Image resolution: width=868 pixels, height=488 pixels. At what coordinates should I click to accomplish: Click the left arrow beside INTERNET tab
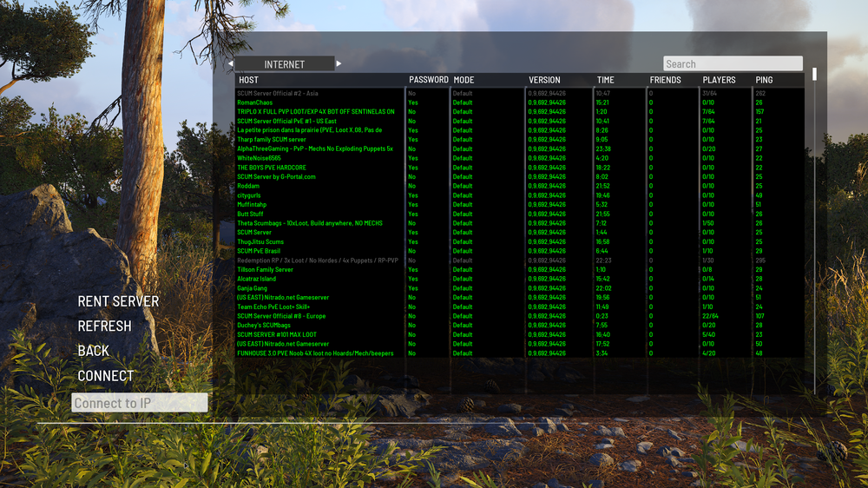point(230,63)
